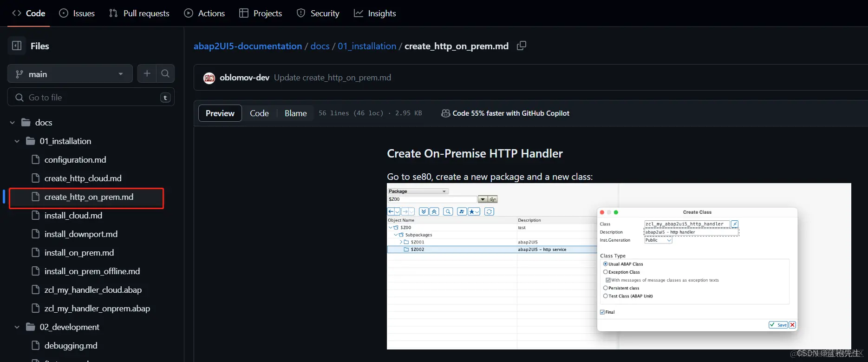Focus the 'Go to file' search field
Viewport: 868px width, 362px height.
point(91,97)
